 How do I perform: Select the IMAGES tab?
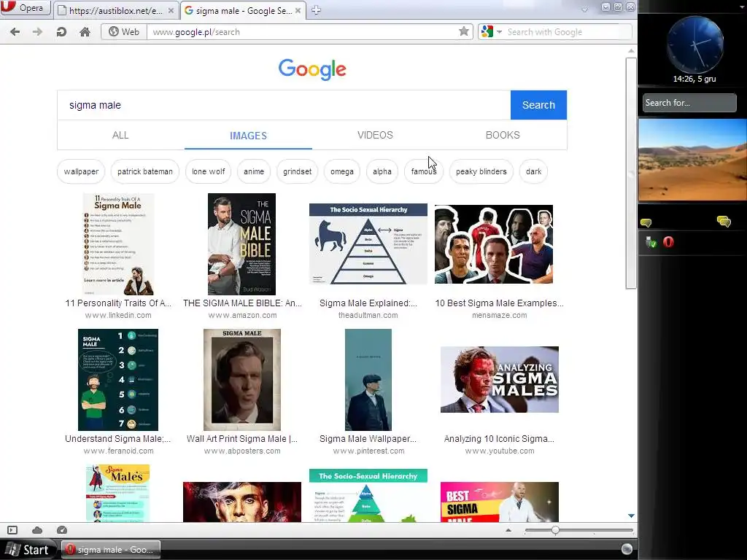pyautogui.click(x=248, y=136)
